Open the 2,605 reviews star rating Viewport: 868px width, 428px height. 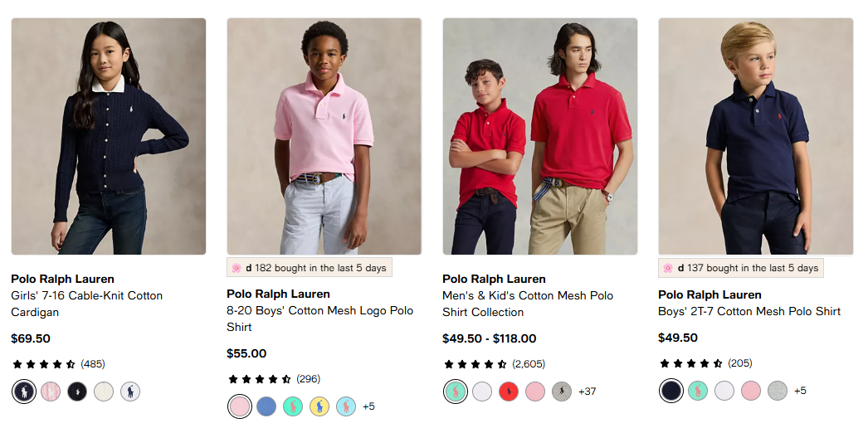(494, 364)
